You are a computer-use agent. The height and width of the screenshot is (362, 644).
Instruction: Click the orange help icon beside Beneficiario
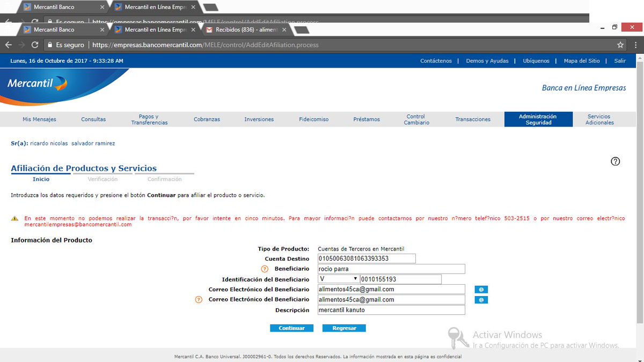tap(264, 269)
